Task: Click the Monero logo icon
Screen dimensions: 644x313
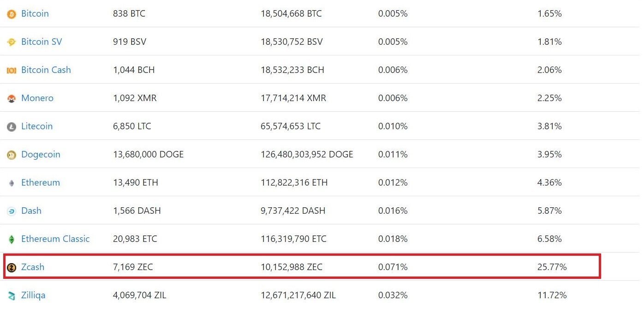Action: point(12,99)
